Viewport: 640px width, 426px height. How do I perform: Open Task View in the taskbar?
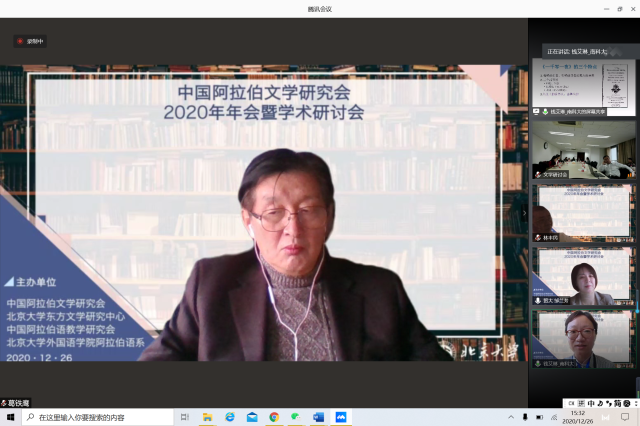click(185, 417)
